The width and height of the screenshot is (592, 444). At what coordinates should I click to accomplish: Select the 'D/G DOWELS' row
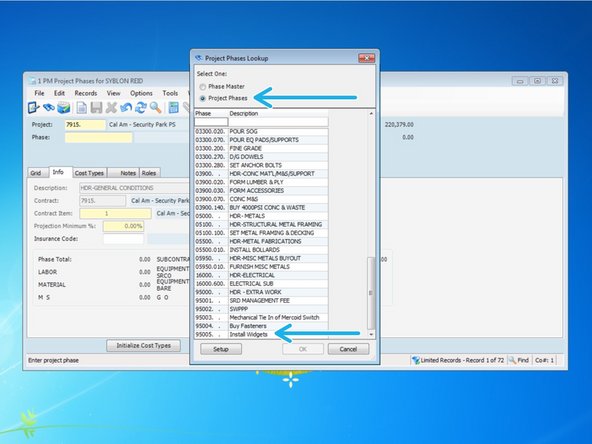tap(261, 157)
